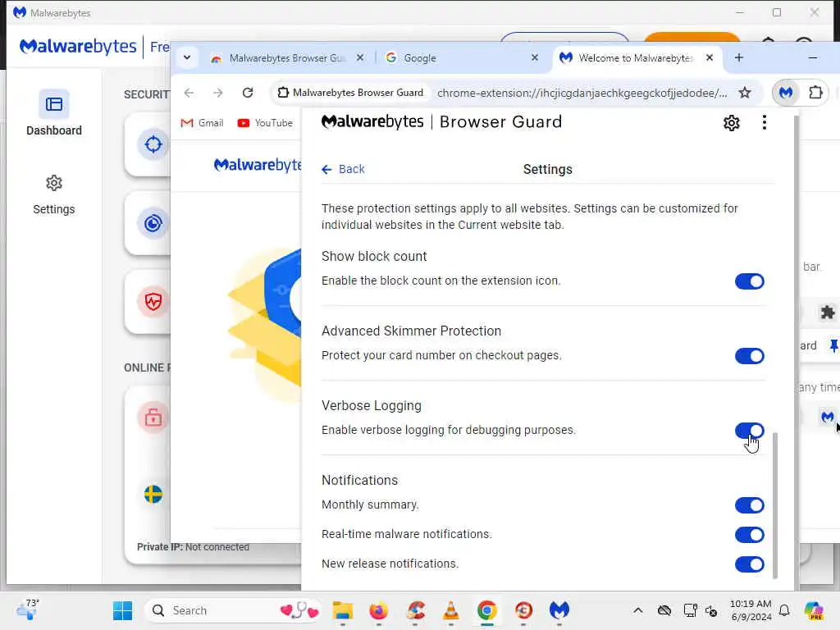
Task: Select the Welcome to Malwarebytes tab
Action: click(x=636, y=58)
